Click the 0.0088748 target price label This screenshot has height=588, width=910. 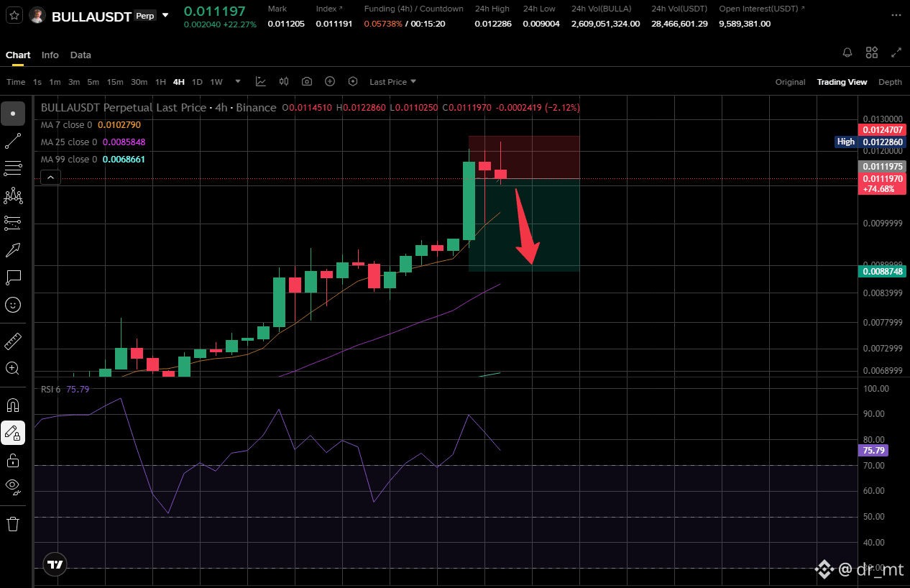pyautogui.click(x=881, y=271)
